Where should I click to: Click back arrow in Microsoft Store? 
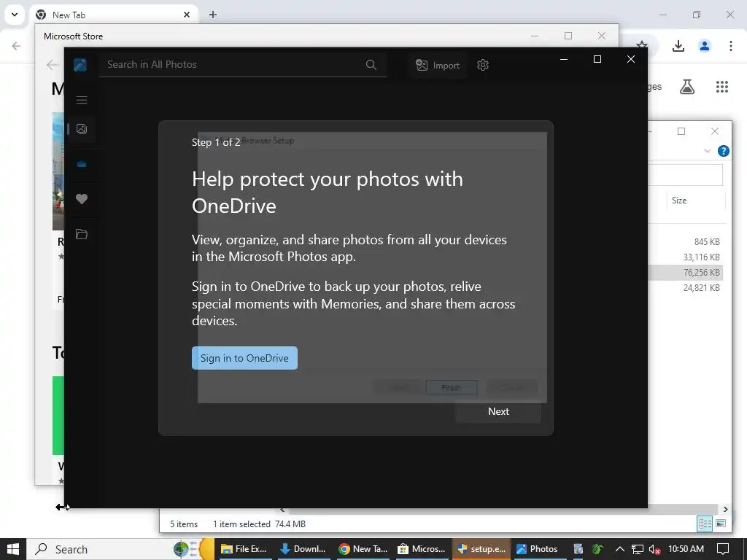coord(53,65)
